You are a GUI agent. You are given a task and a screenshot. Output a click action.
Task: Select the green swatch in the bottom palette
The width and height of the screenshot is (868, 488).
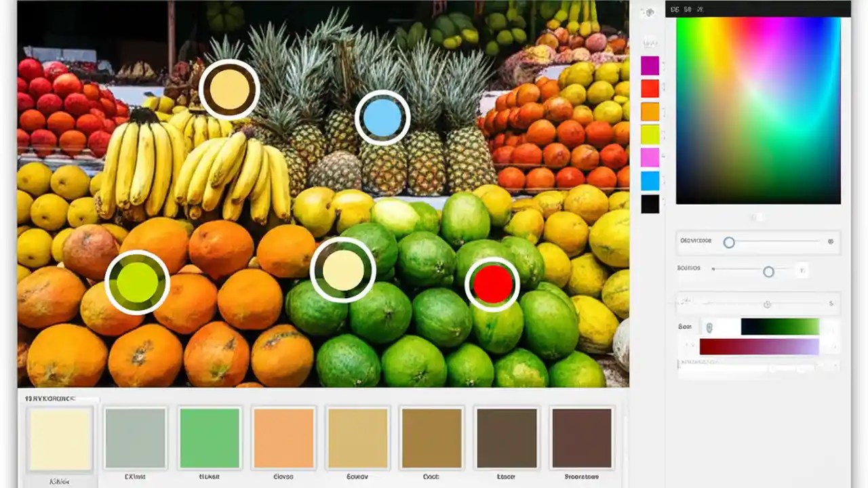pyautogui.click(x=209, y=437)
